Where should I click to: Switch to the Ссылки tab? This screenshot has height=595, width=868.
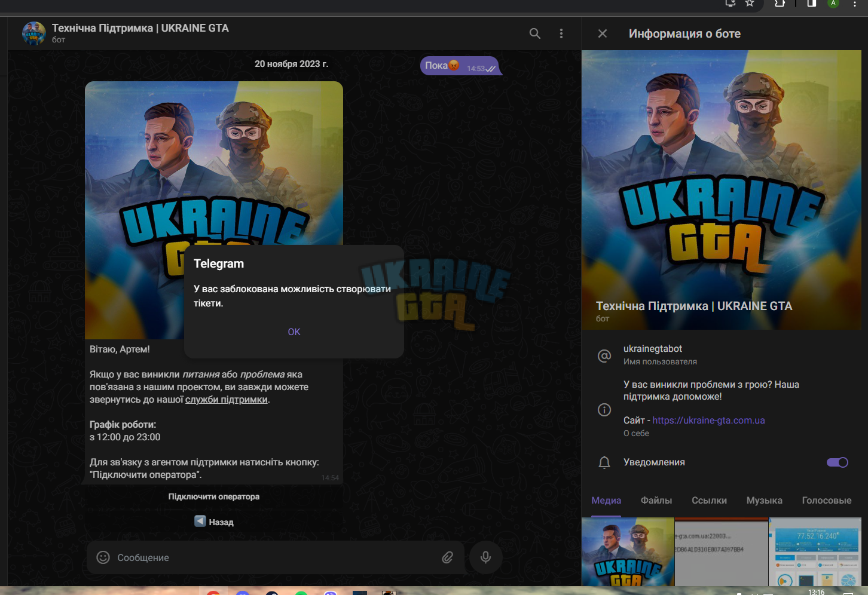(x=709, y=501)
